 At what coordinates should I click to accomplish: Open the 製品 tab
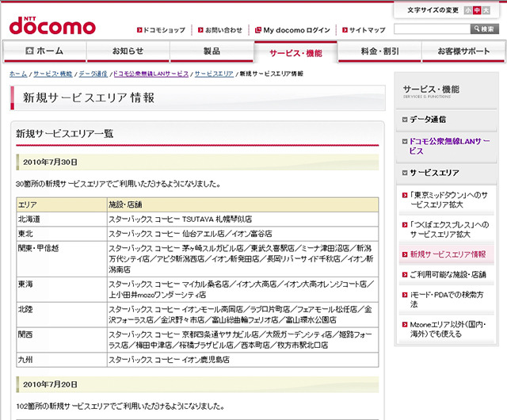(x=212, y=52)
